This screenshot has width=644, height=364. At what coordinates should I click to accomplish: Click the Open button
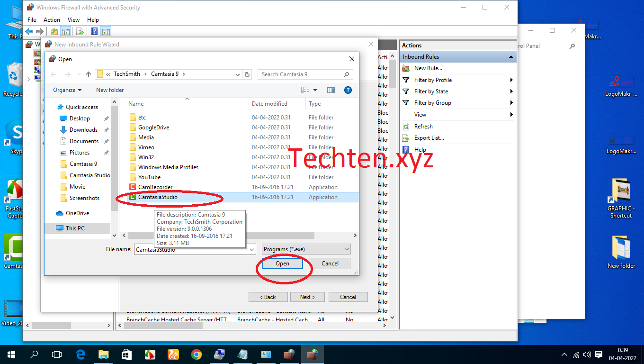tap(283, 264)
